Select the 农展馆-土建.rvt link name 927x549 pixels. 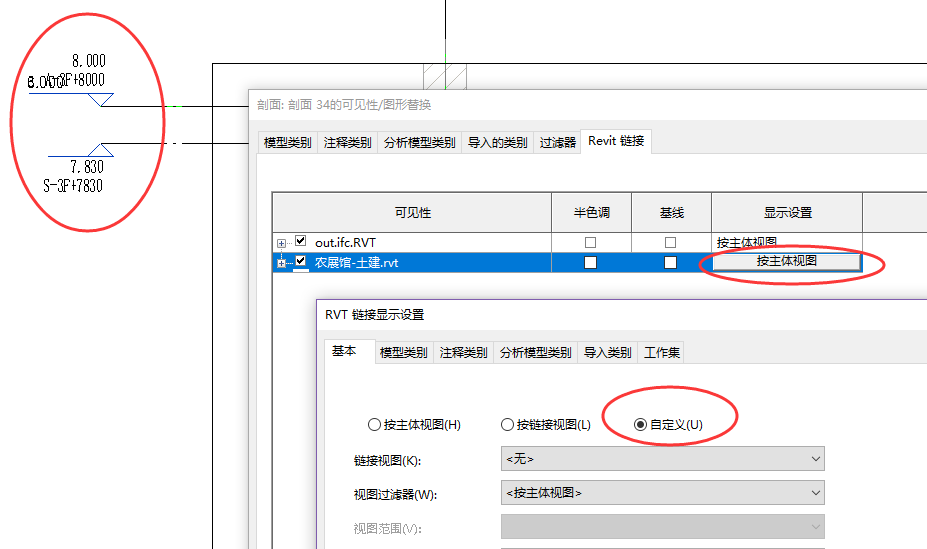(356, 262)
